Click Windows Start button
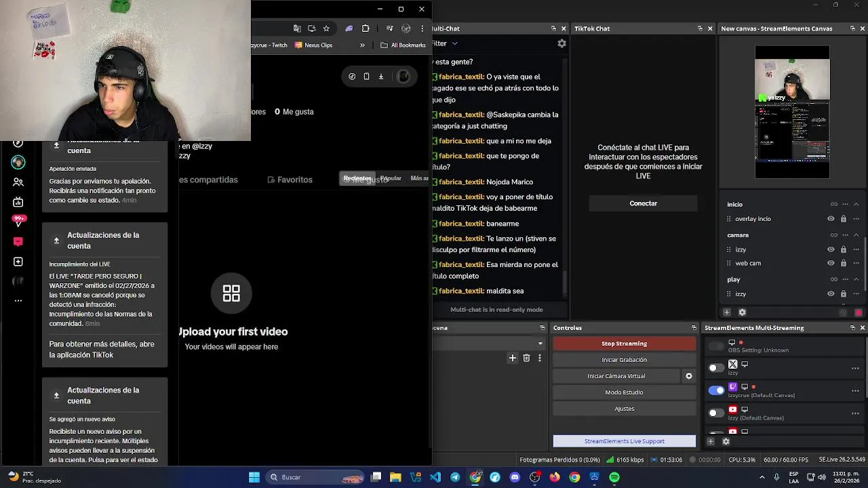868x488 pixels. click(254, 477)
